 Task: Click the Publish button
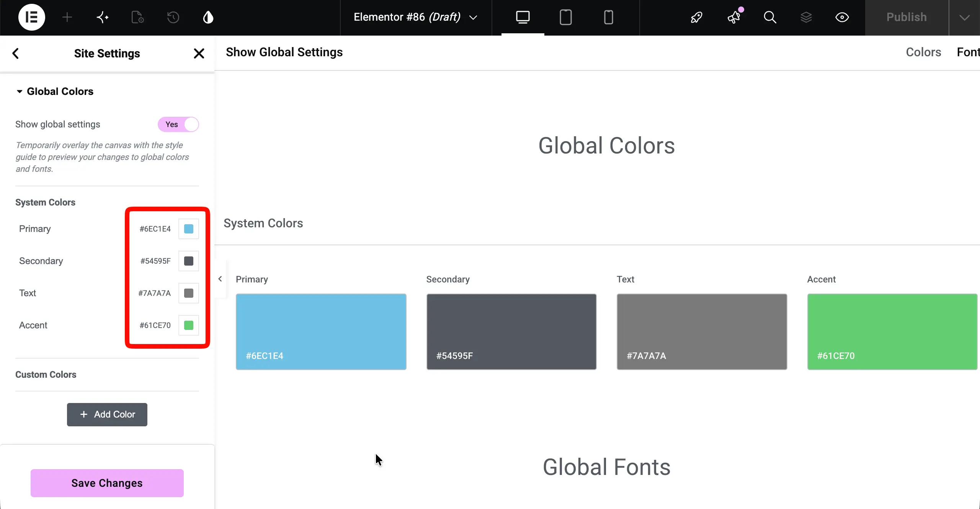coord(906,17)
